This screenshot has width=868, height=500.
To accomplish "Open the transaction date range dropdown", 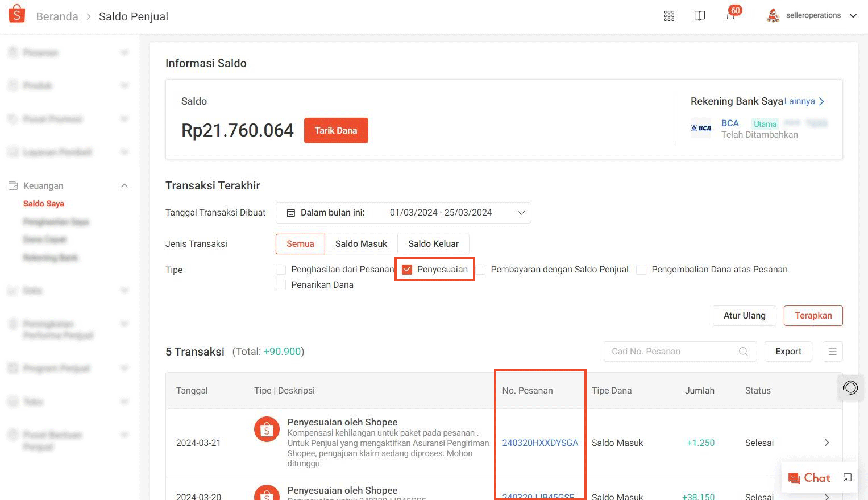I will [x=403, y=213].
